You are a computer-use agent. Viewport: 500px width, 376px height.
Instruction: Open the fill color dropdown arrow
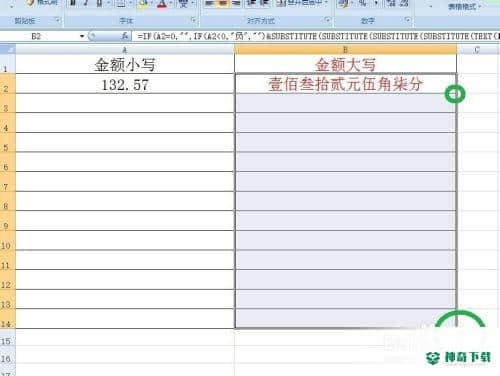coord(152,3)
